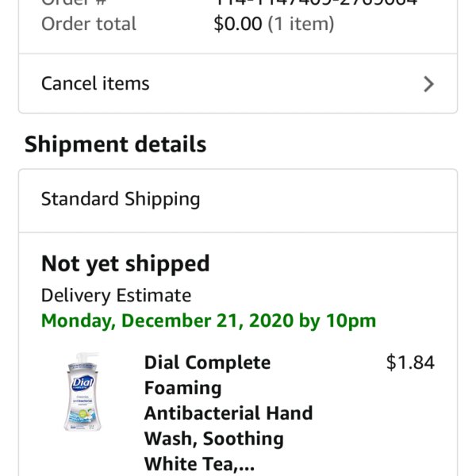Select the $0.00 order total amount
Screen dimensions: 476x476
(x=238, y=24)
